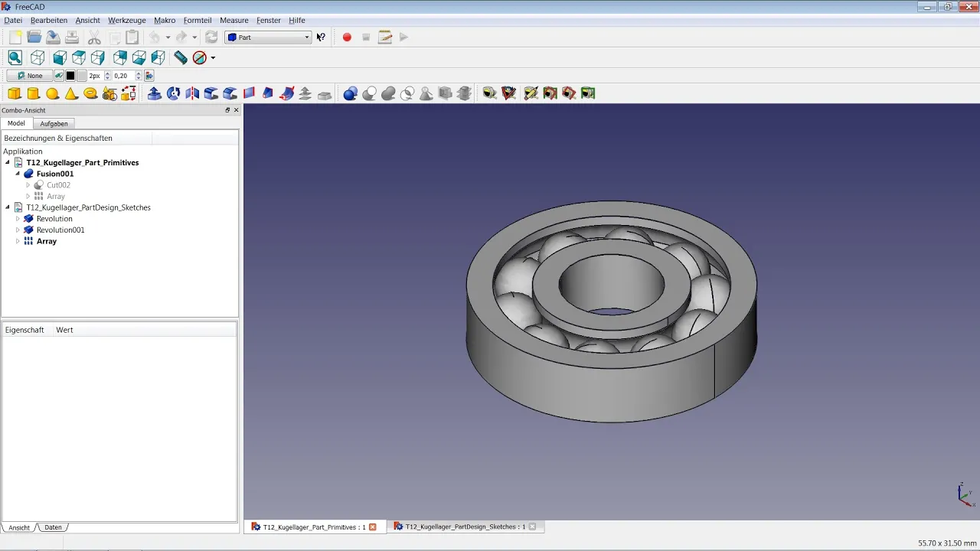Toggle the draw style icon
This screenshot has height=551, width=980.
pos(201,57)
